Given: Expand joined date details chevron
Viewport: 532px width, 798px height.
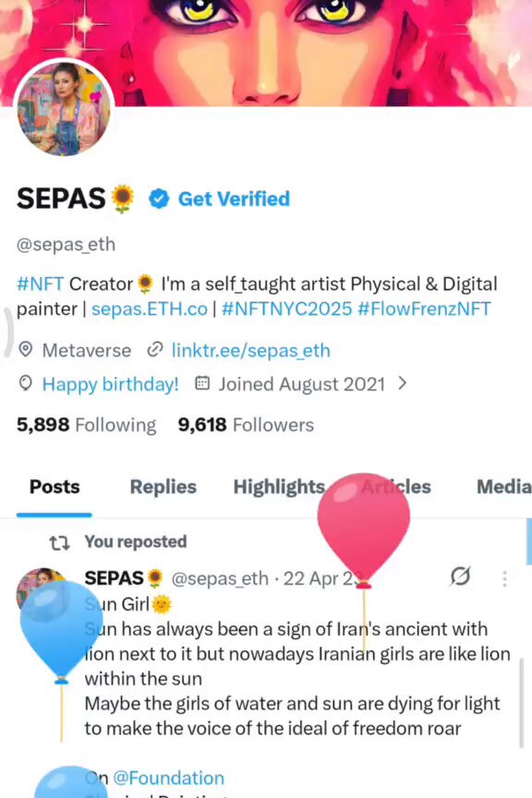Looking at the screenshot, I should [402, 383].
